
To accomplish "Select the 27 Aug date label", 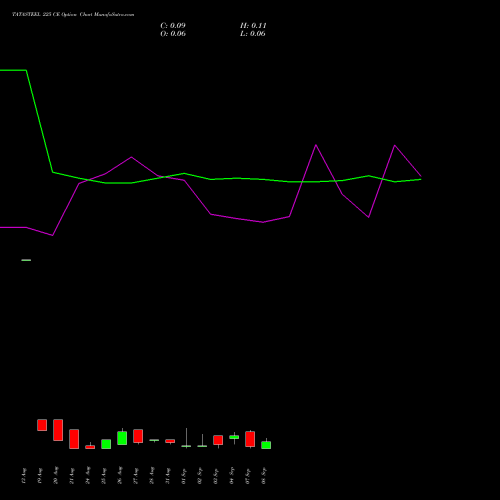I will coord(136,476).
